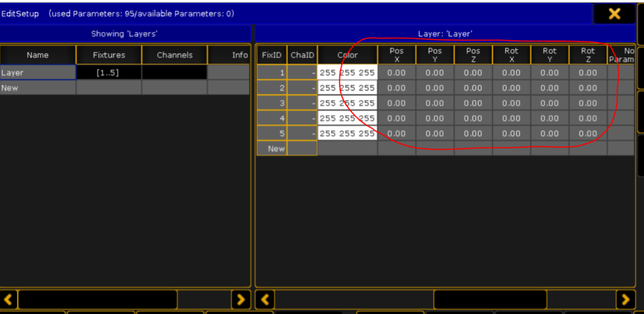The width and height of the screenshot is (644, 314).
Task: Click the Pos Z column header
Action: click(x=473, y=55)
